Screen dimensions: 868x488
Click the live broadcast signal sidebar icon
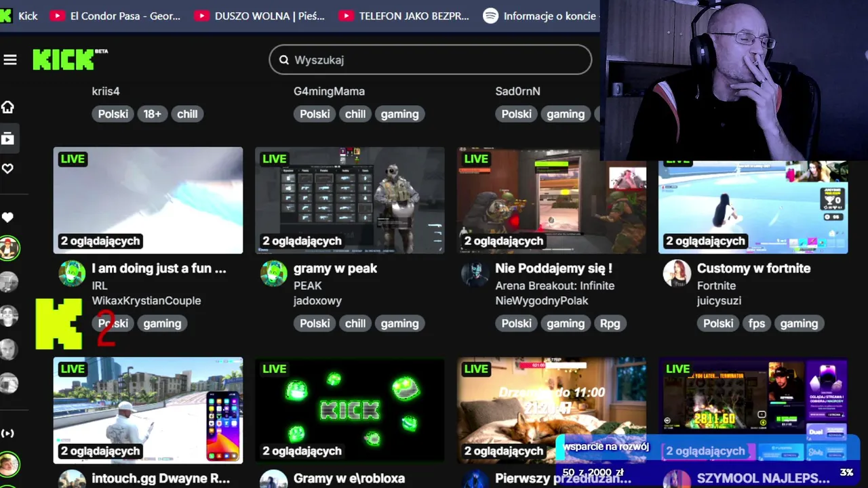coord(7,433)
